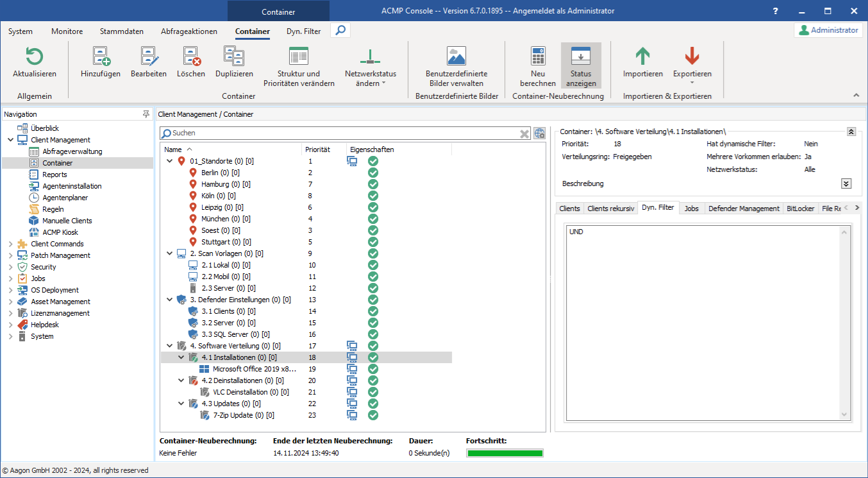Open the Abfrageaktionen ribbon tab
868x478 pixels.
click(x=189, y=31)
